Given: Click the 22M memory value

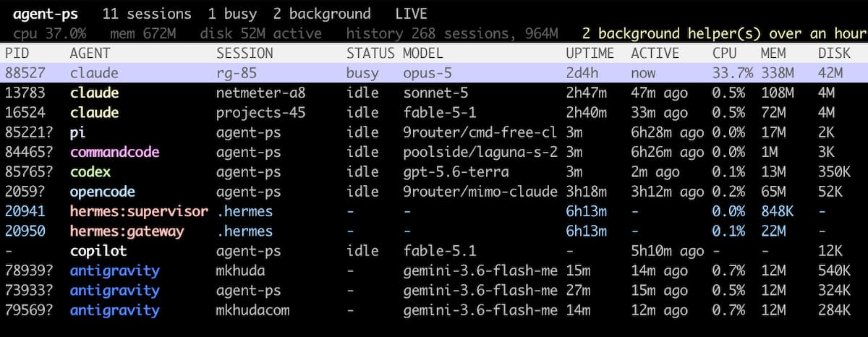Looking at the screenshot, I should pyautogui.click(x=773, y=231).
